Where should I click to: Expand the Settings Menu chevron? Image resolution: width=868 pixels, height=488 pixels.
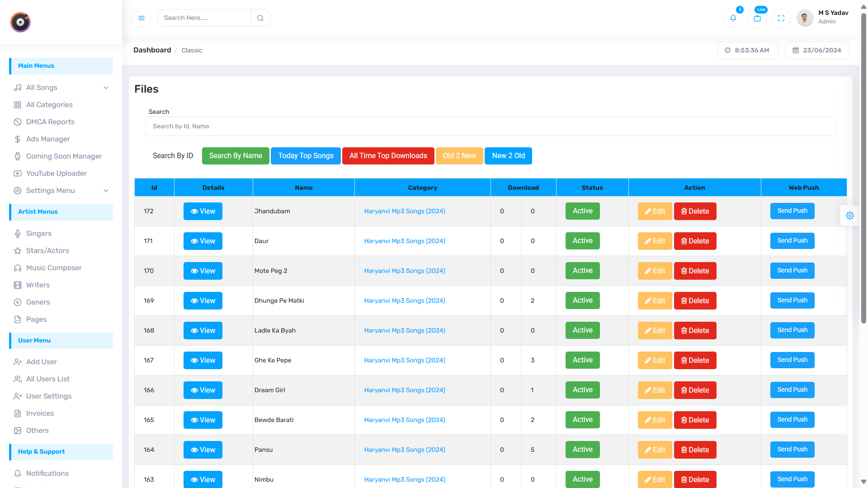point(106,191)
